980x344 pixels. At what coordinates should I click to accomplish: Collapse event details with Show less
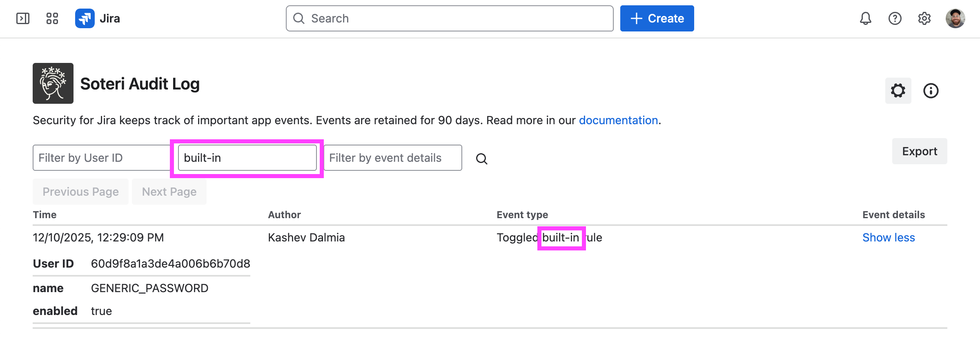(889, 237)
